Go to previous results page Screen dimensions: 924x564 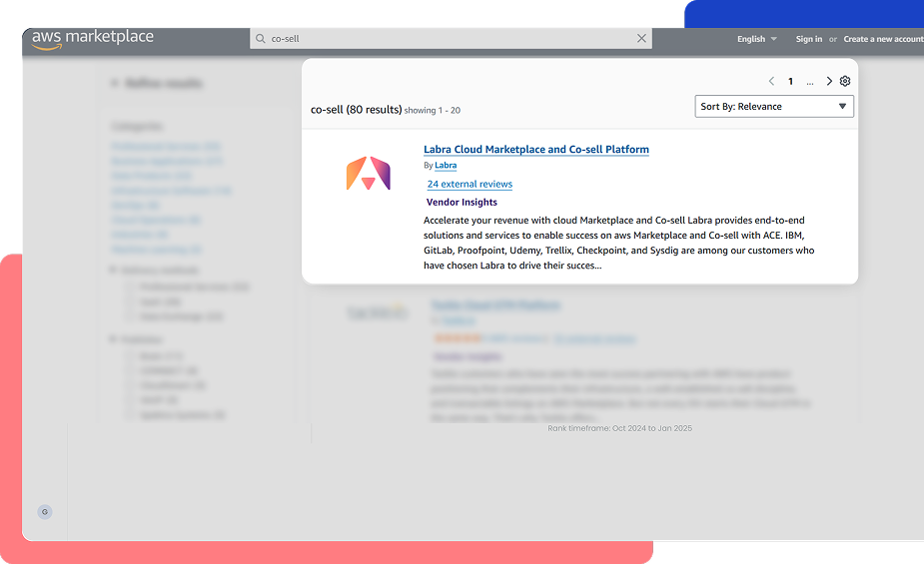click(771, 81)
